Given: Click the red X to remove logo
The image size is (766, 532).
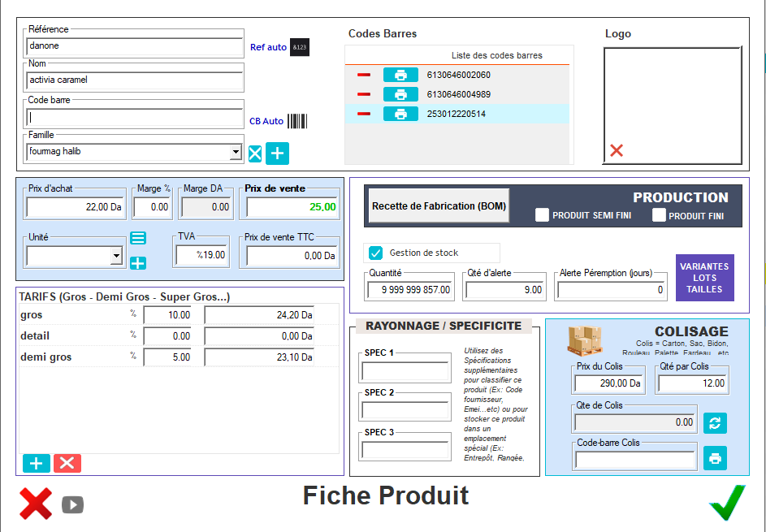Looking at the screenshot, I should [617, 150].
